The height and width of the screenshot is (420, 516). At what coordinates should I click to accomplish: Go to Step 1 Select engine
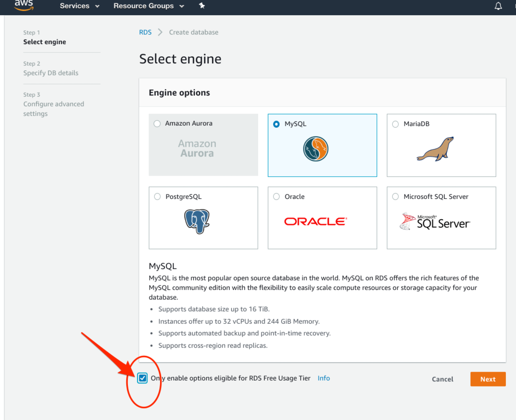tap(45, 37)
